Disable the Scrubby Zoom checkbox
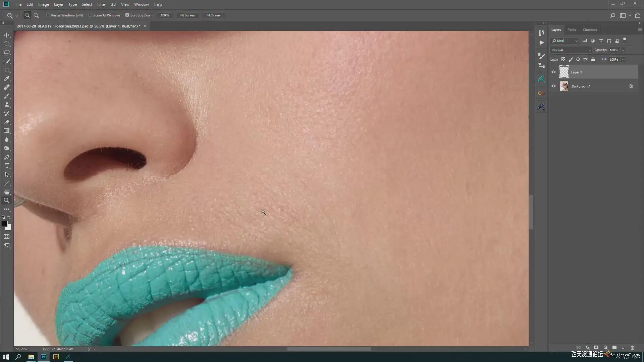This screenshot has height=362, width=644. coord(127,15)
